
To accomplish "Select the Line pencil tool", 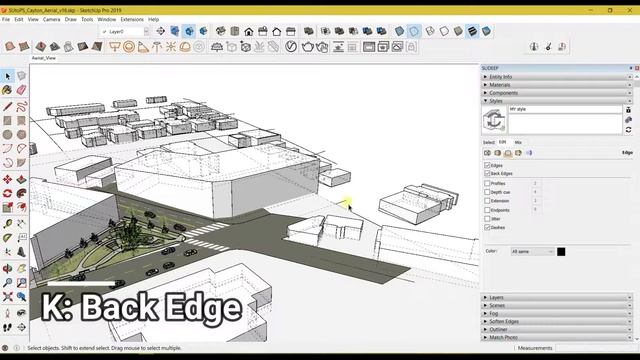I will (x=8, y=107).
